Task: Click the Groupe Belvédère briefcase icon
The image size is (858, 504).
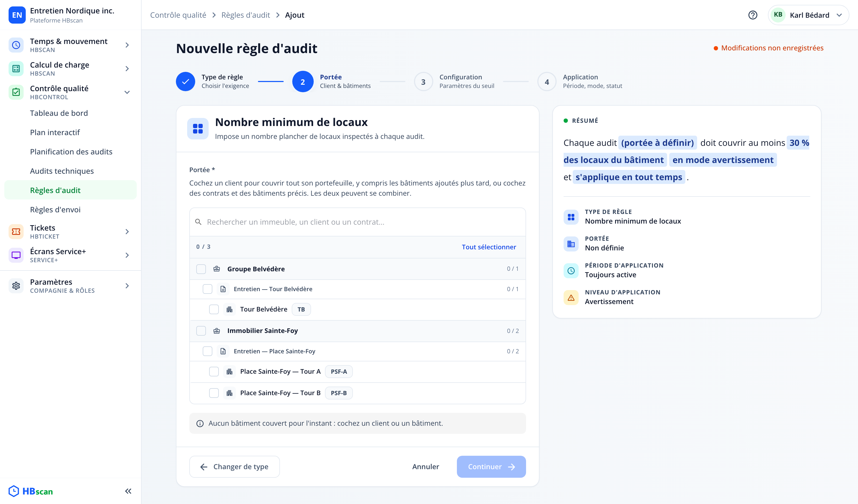Action: tap(217, 269)
